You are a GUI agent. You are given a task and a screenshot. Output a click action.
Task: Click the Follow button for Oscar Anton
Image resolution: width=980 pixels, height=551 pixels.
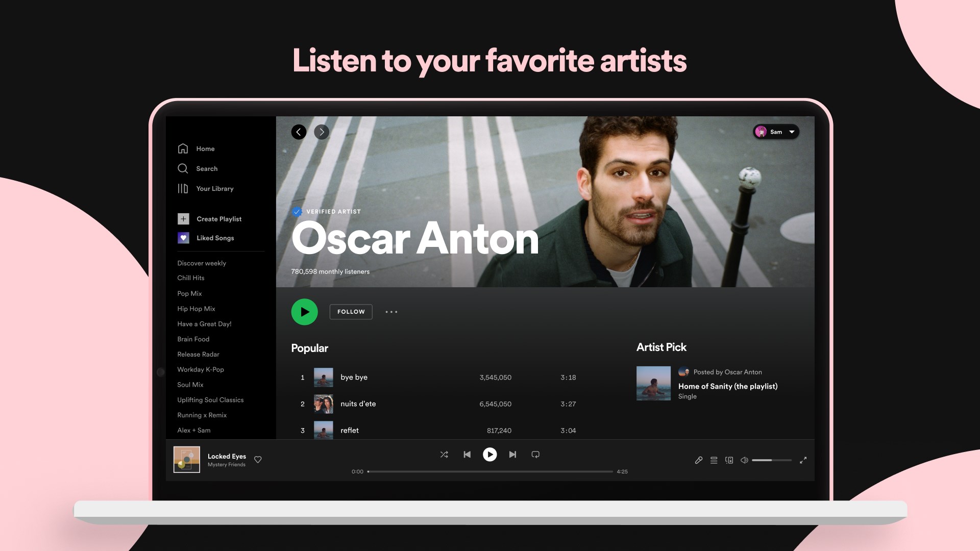click(351, 311)
